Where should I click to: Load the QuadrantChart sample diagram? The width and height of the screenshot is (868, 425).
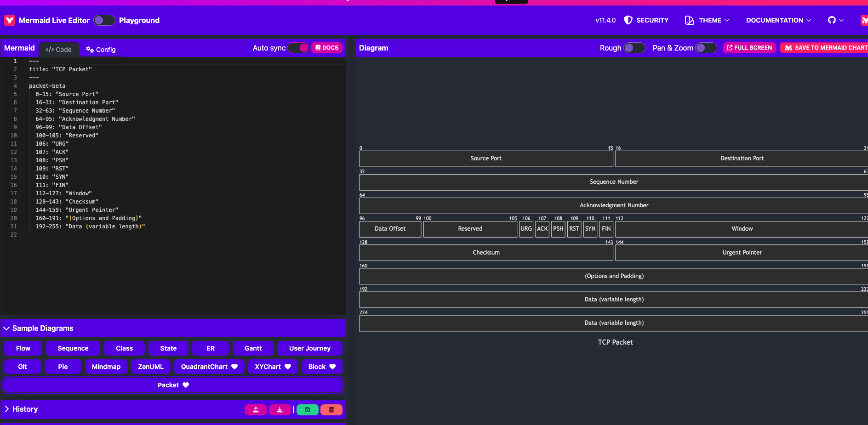(x=209, y=367)
